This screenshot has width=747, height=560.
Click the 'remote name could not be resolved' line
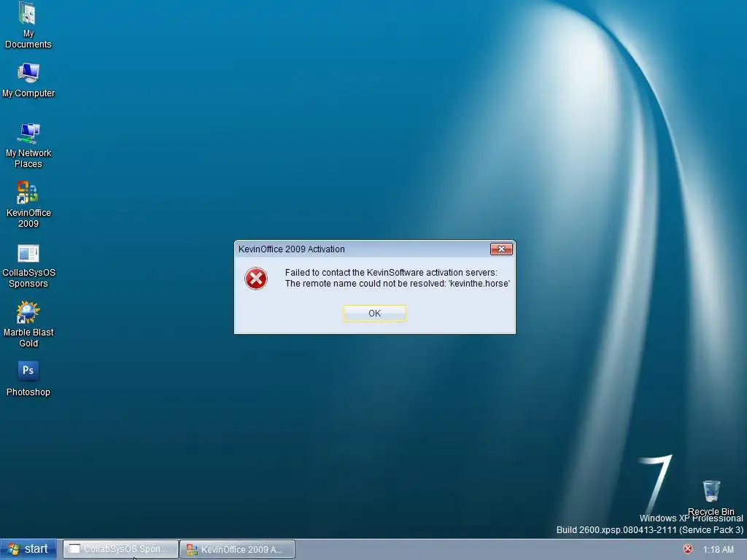click(398, 284)
